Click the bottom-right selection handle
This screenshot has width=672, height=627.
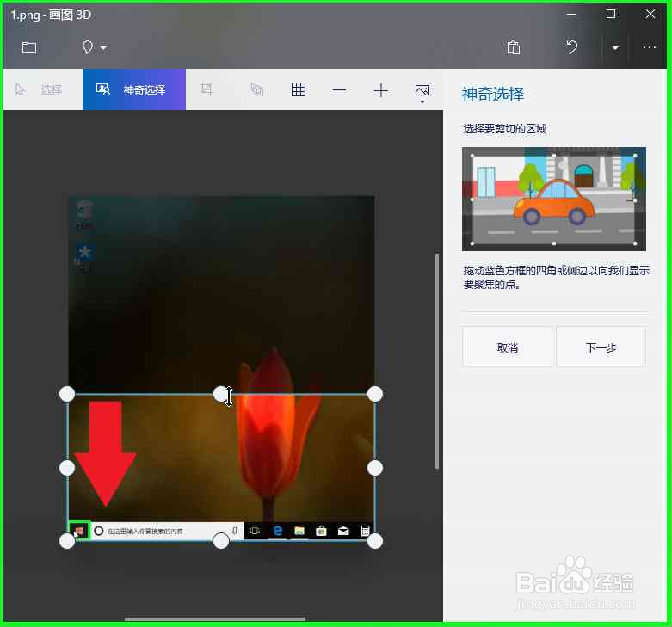(x=375, y=541)
